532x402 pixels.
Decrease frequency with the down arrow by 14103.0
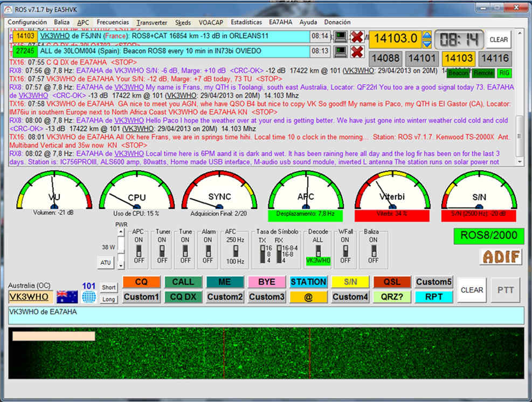[427, 44]
